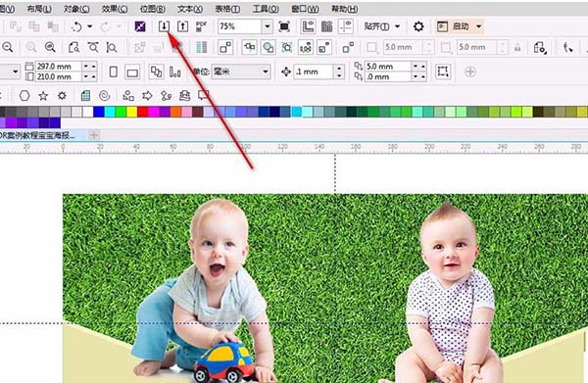Open the zoom level 75% dropdown
Image resolution: width=588 pixels, height=383 pixels.
point(267,26)
